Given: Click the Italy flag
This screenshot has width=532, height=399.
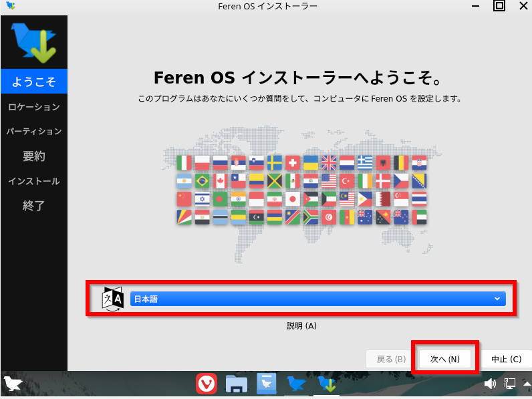Looking at the screenshot, I should (184, 163).
